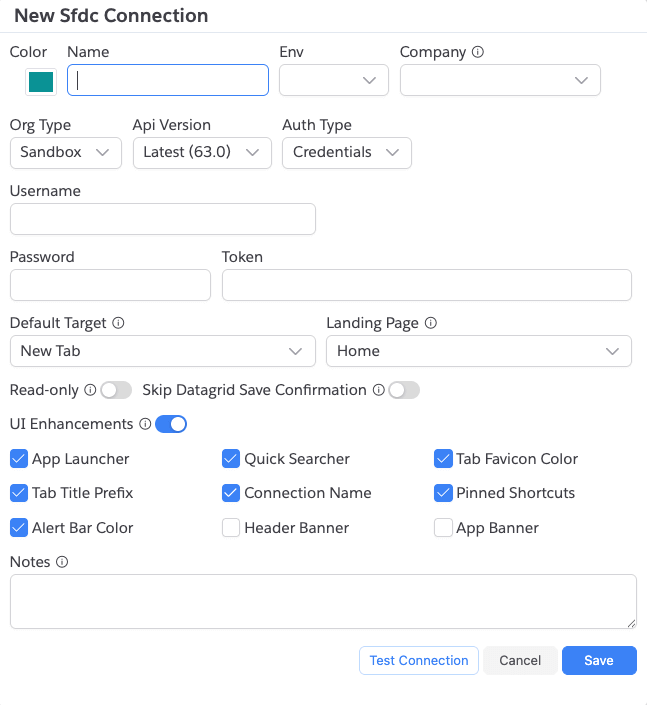Click the Default Target info icon
Screen dimensions: 647x705
[x=118, y=323]
